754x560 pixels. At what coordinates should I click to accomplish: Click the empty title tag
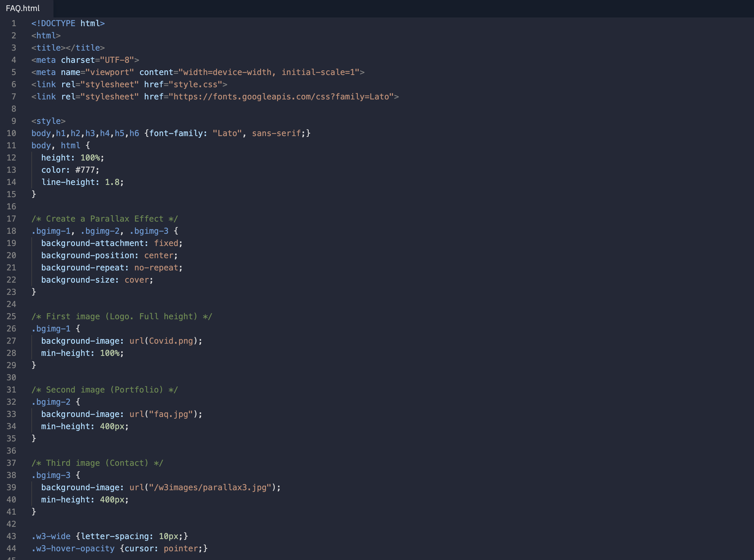[68, 48]
